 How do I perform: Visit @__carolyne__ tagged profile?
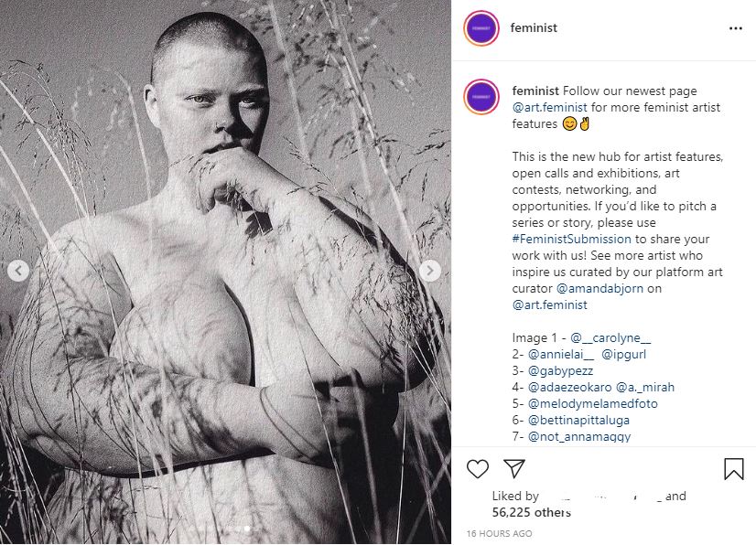coord(610,337)
